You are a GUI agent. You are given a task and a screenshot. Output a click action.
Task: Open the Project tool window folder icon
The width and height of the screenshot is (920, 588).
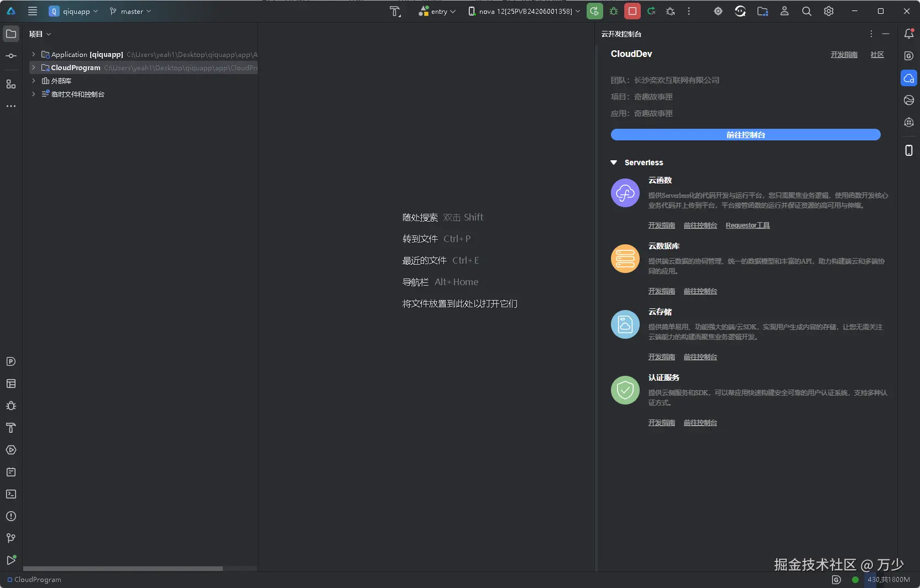11,34
